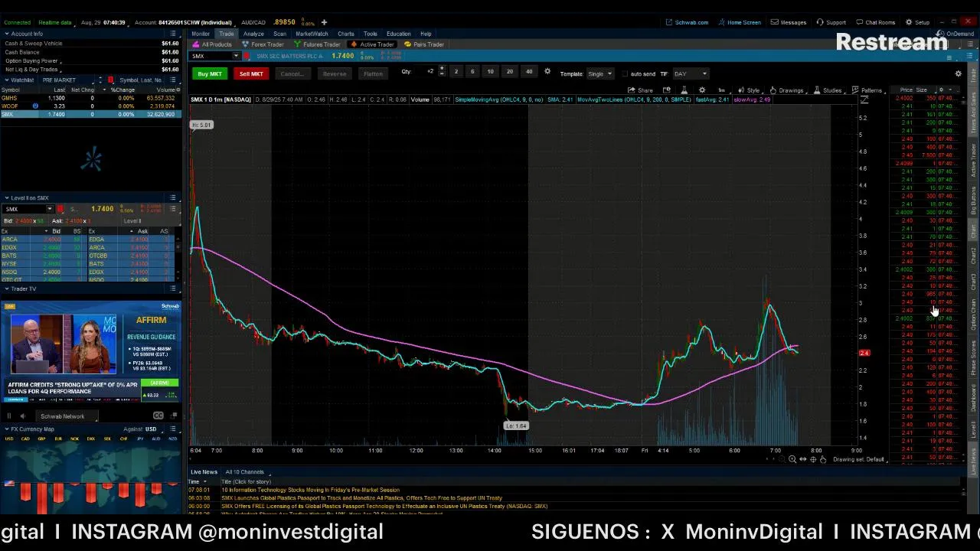Collapse the Watchlist gadget
This screenshot has width=980, height=551.
(x=7, y=80)
